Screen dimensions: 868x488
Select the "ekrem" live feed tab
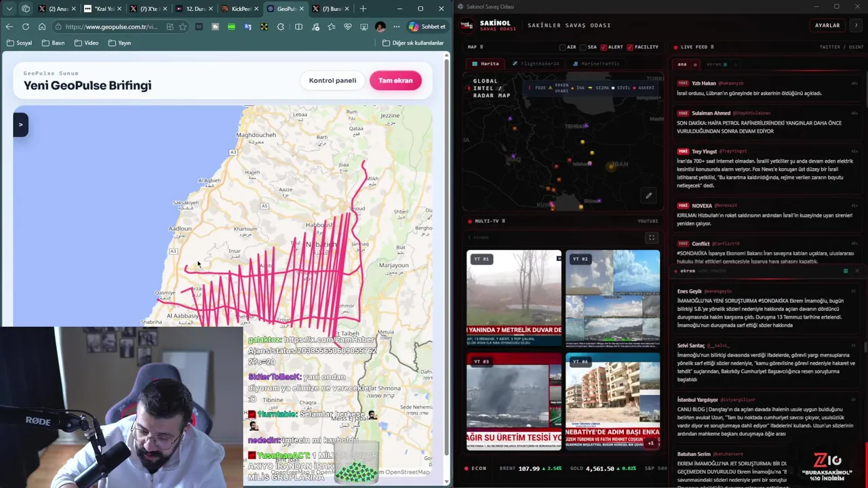coord(716,64)
